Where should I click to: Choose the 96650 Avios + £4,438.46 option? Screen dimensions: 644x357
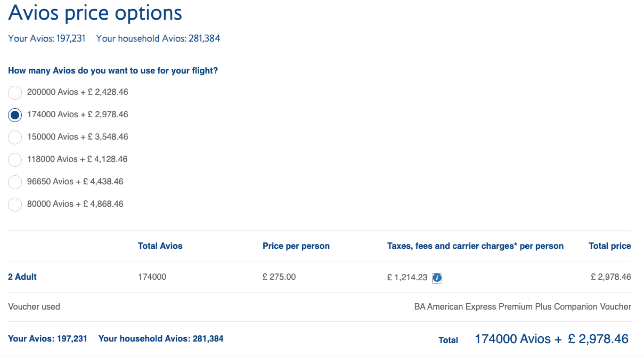[15, 182]
